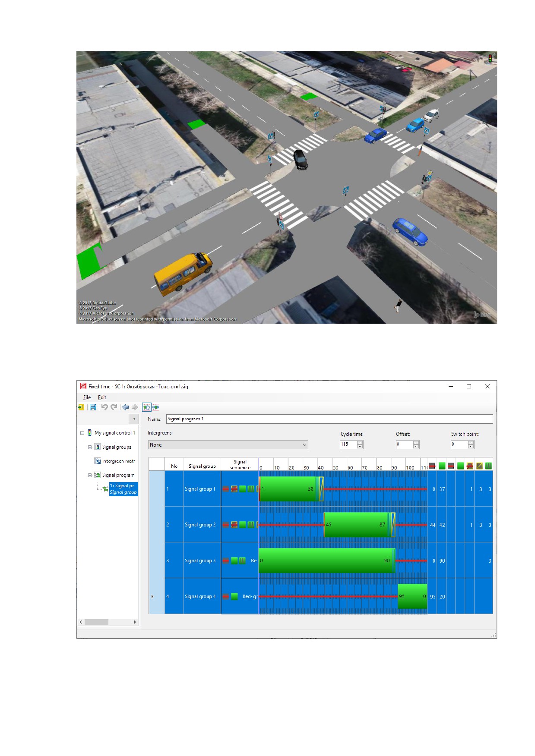The height and width of the screenshot is (756, 535).
Task: Increase Switch point with the up arrow
Action: click(471, 442)
